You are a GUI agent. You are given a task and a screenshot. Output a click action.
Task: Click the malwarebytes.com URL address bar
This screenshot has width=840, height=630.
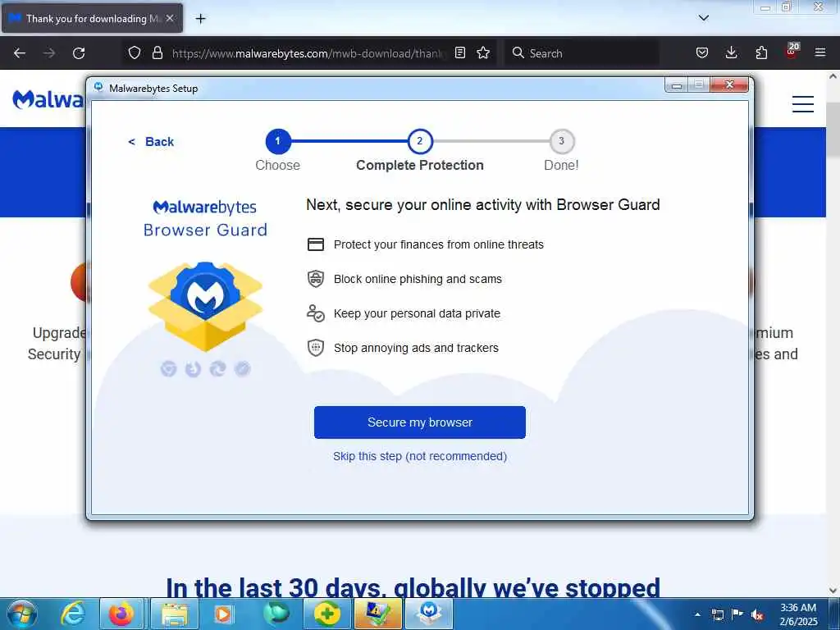pyautogui.click(x=309, y=53)
